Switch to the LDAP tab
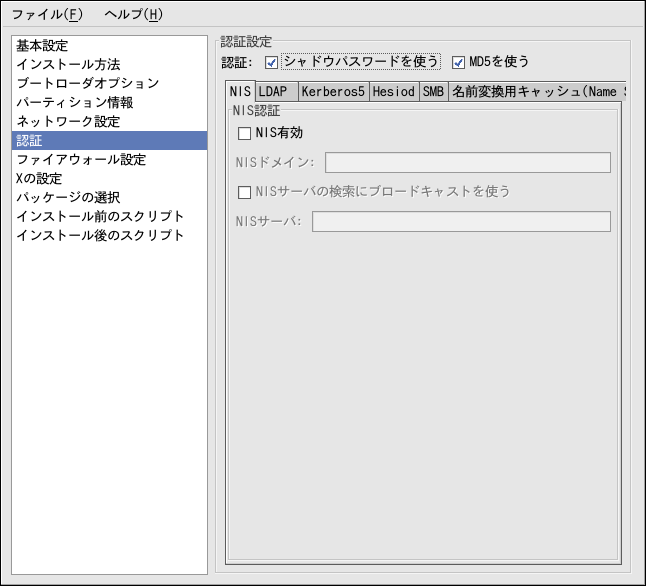Viewport: 646px width, 586px height. tap(273, 92)
